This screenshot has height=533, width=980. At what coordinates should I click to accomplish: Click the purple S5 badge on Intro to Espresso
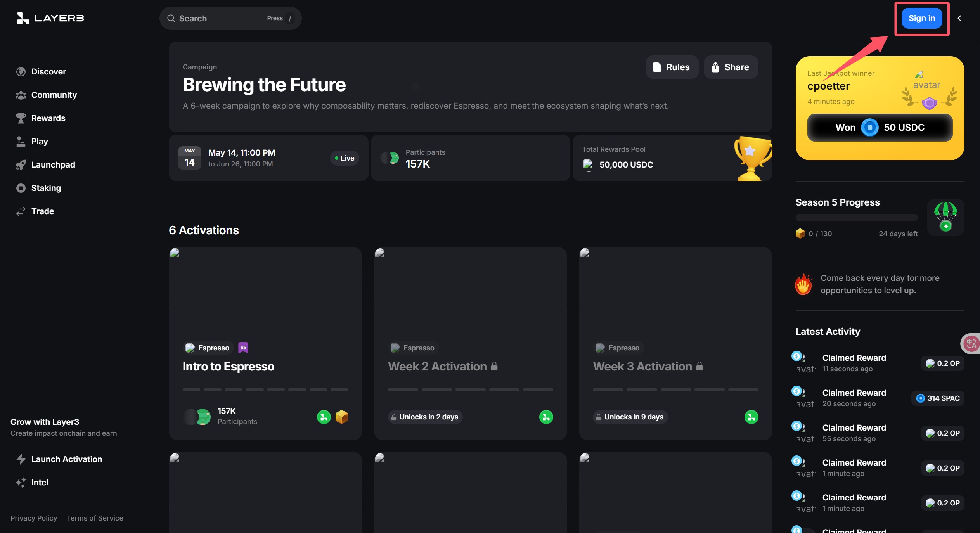point(243,348)
